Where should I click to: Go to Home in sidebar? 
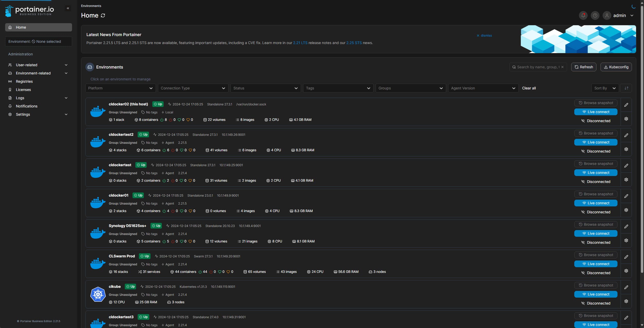[x=38, y=27]
